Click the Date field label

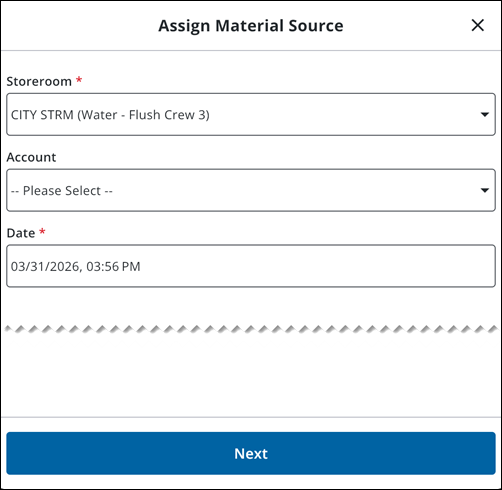21,233
